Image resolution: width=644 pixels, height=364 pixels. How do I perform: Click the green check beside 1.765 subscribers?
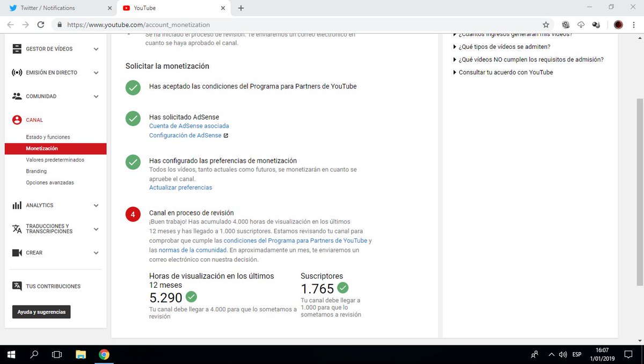pyautogui.click(x=343, y=288)
